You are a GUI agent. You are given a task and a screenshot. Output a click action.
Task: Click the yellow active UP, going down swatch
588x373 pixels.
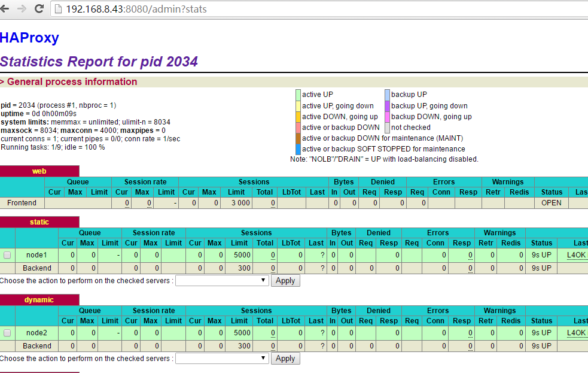point(298,106)
